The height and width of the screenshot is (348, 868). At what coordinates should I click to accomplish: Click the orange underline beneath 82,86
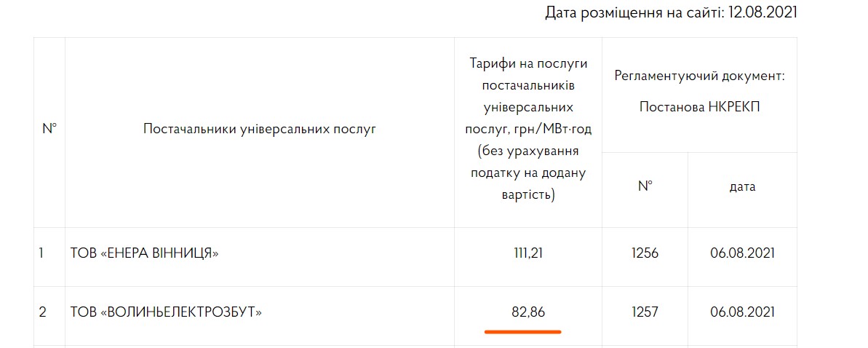tap(522, 332)
